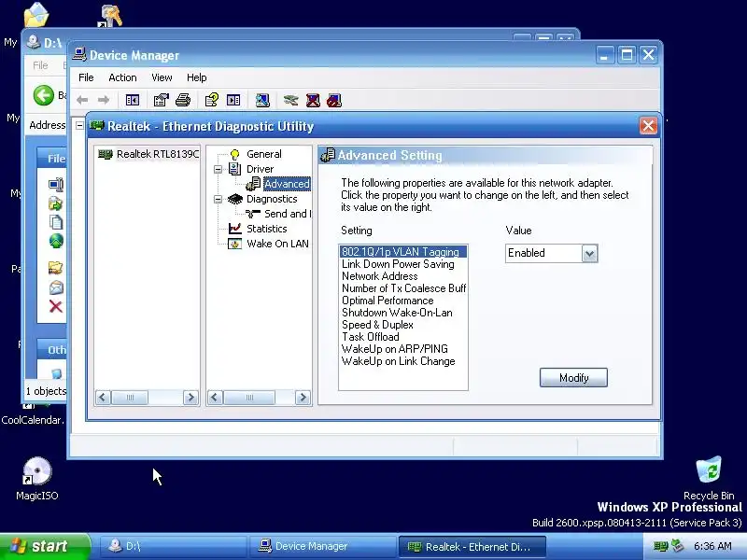Collapse the root node in Device Manager tree
747x560 pixels.
click(x=79, y=125)
